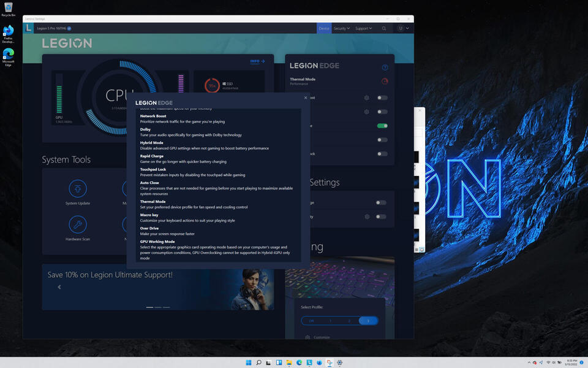Select the second banner carousel indicator

tap(158, 307)
